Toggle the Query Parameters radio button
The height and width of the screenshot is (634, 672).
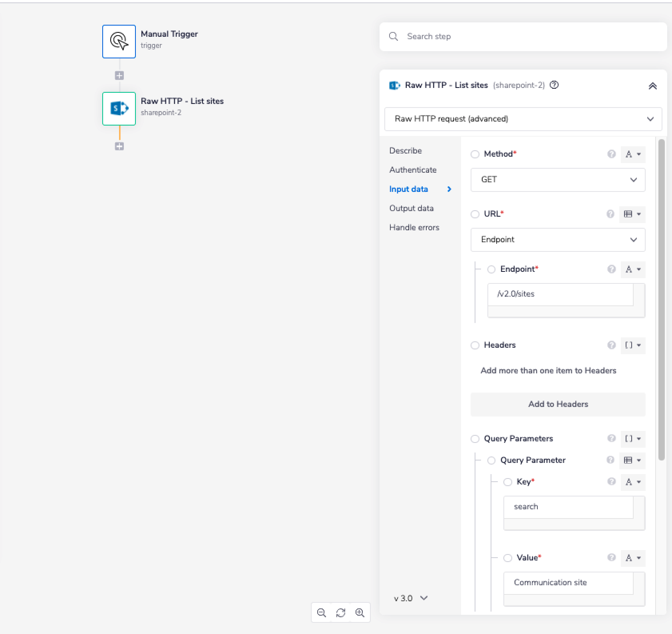(x=475, y=439)
